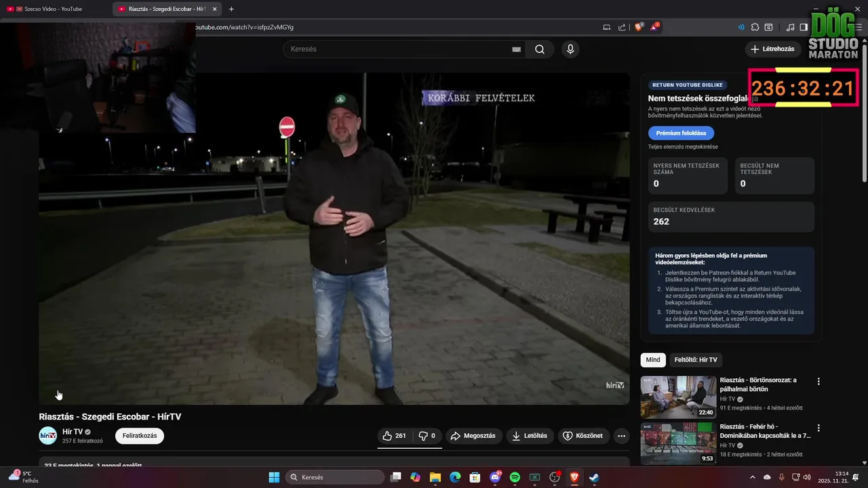Open the three-dot more actions button below the video
The width and height of the screenshot is (868, 488).
pyautogui.click(x=621, y=436)
